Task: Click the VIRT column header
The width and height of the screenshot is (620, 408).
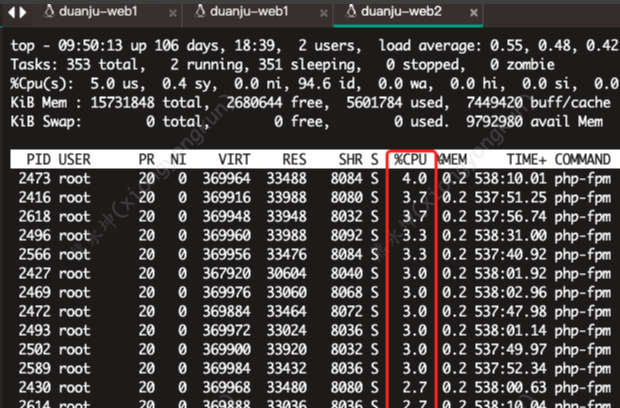Action: click(x=234, y=159)
